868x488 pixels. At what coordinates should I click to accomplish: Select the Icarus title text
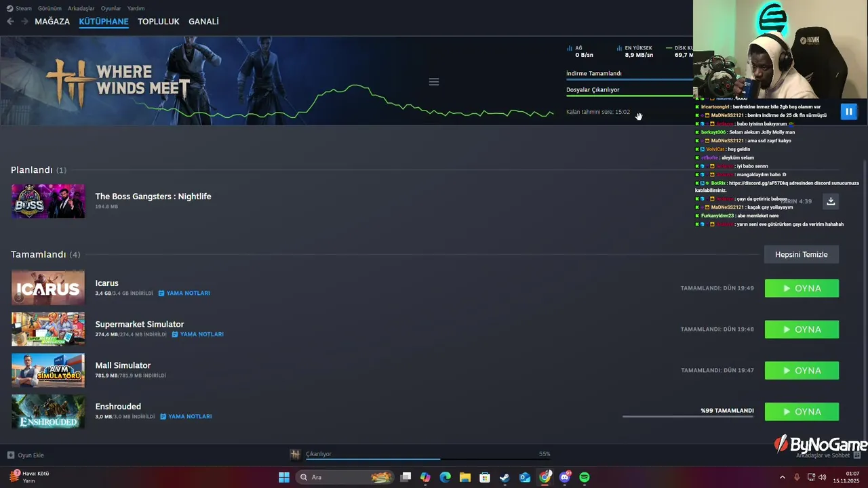pyautogui.click(x=107, y=283)
